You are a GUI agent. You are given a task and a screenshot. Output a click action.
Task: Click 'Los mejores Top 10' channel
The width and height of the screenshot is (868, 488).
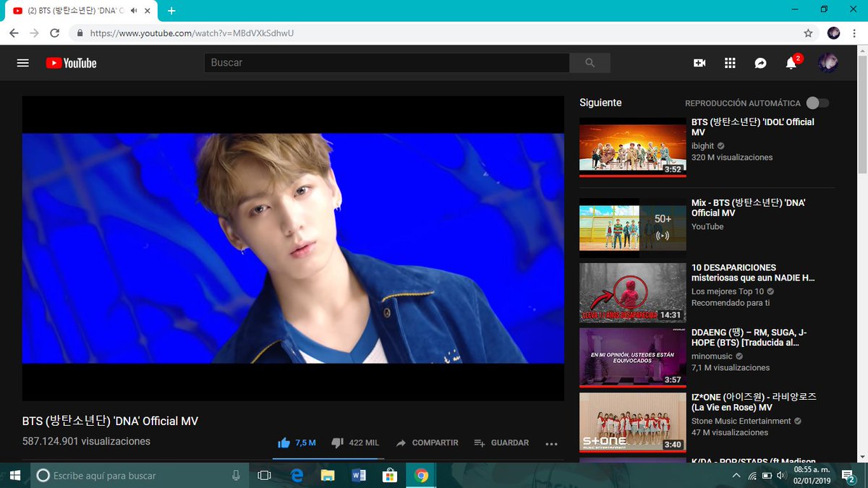click(x=728, y=291)
